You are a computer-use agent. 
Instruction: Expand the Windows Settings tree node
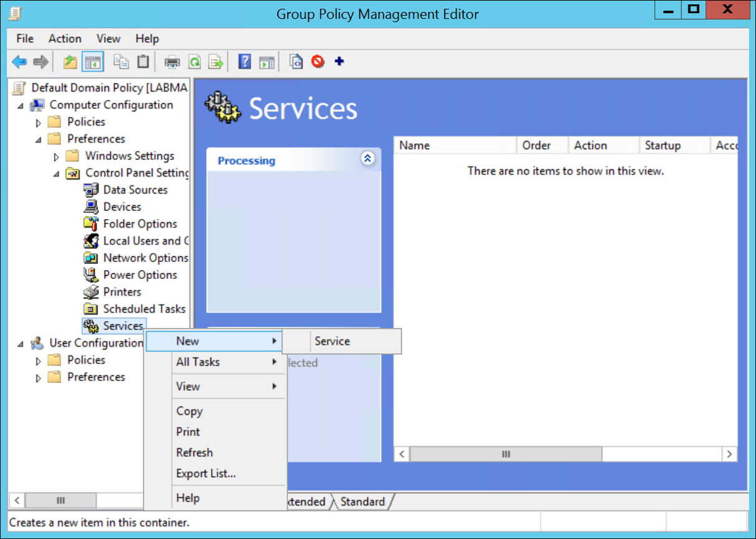pyautogui.click(x=57, y=156)
